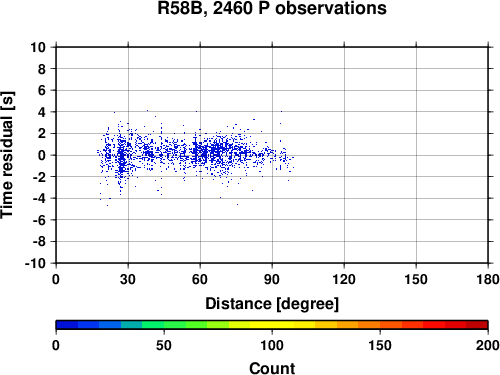The width and height of the screenshot is (500, 375).
Task: Click the green colorbar segment near 50
Action: pyautogui.click(x=175, y=325)
